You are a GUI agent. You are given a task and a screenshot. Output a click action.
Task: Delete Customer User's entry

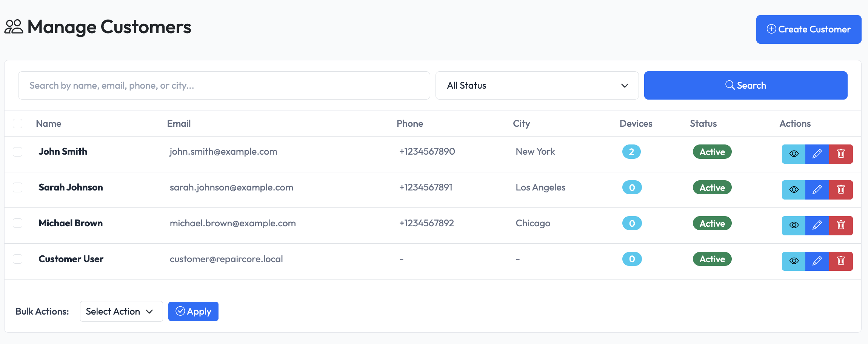click(x=841, y=261)
